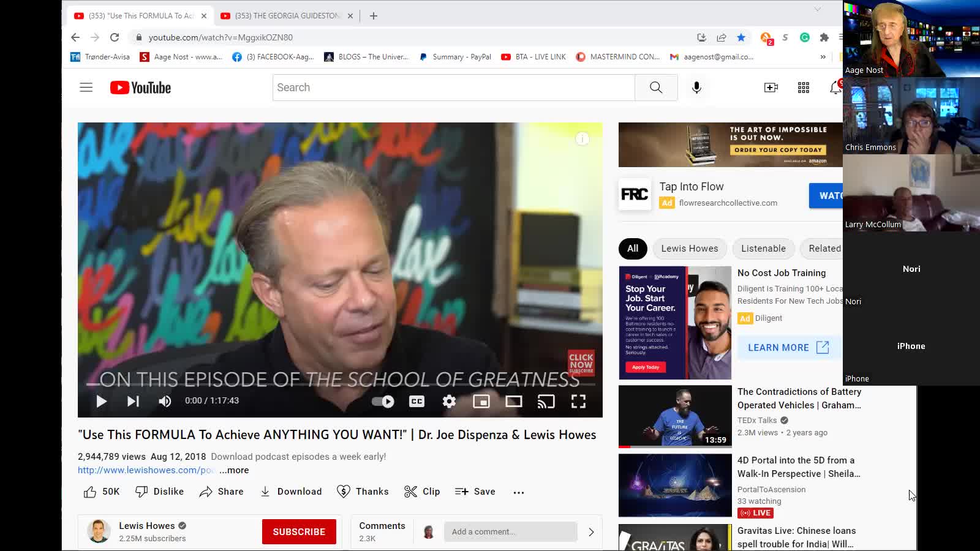The image size is (980, 551).
Task: Go back in browser history
Action: [x=75, y=37]
